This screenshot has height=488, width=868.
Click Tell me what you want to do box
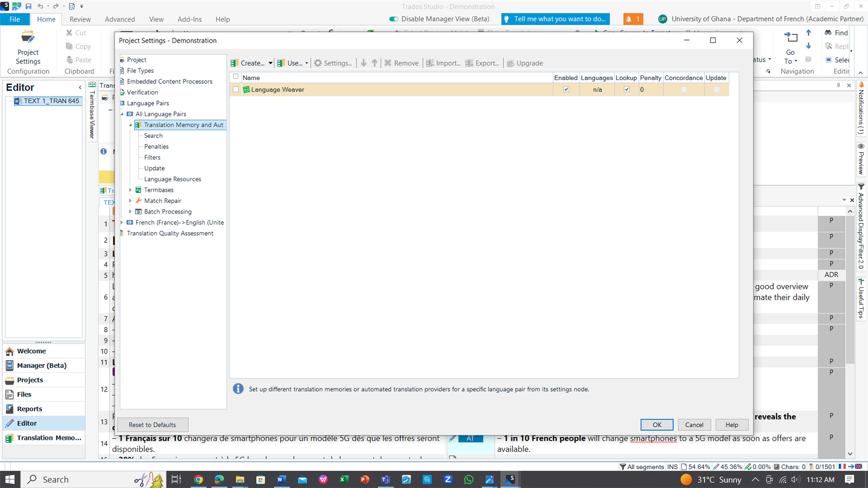pyautogui.click(x=556, y=19)
